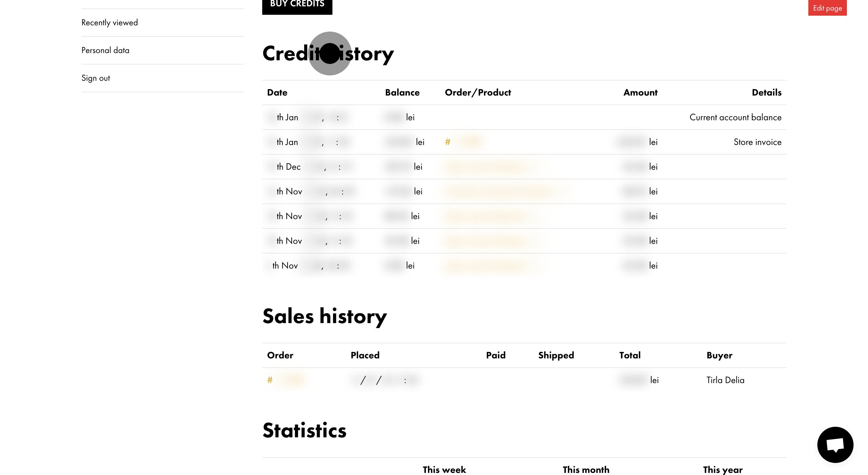Click the Sales history heading
This screenshot has width=868, height=475.
[x=325, y=316]
